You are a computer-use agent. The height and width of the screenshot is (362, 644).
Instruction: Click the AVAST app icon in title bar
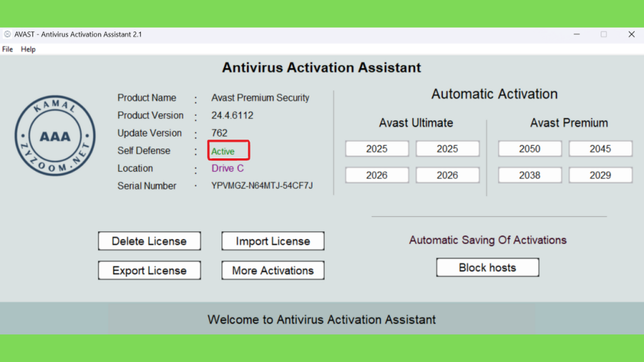click(8, 34)
